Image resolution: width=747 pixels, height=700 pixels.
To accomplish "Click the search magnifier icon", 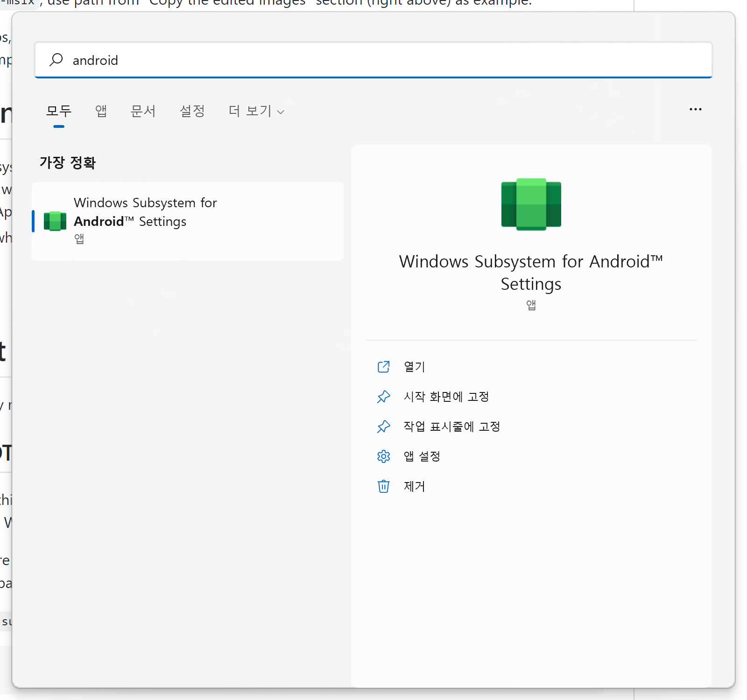I will coord(56,60).
